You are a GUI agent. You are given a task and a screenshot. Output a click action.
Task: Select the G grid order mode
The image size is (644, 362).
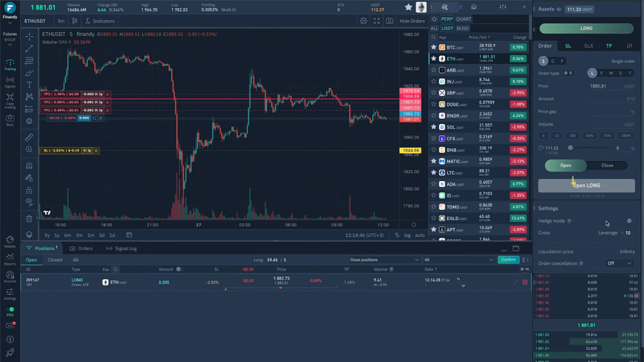coord(553,61)
